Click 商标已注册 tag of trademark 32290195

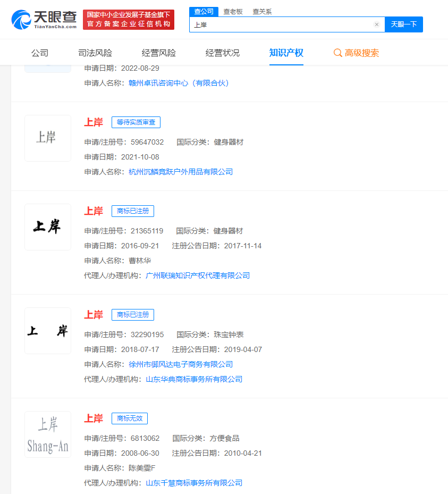[x=133, y=315]
